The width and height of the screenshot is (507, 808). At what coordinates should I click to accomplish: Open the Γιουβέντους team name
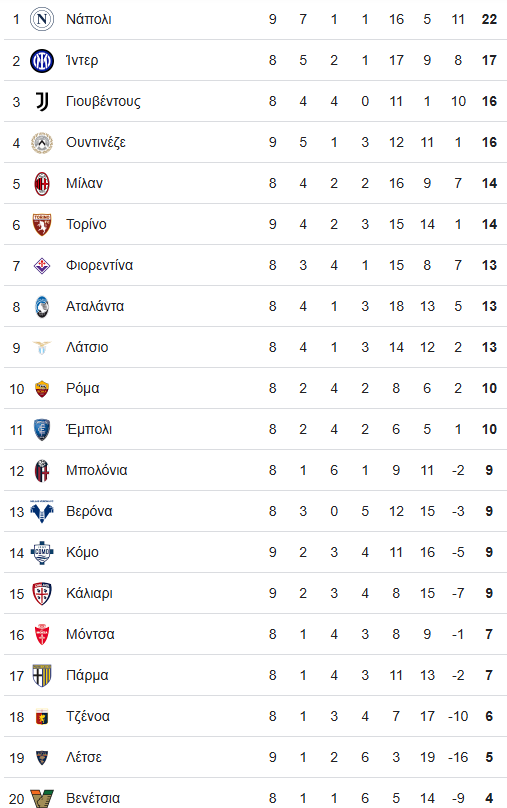tap(103, 102)
